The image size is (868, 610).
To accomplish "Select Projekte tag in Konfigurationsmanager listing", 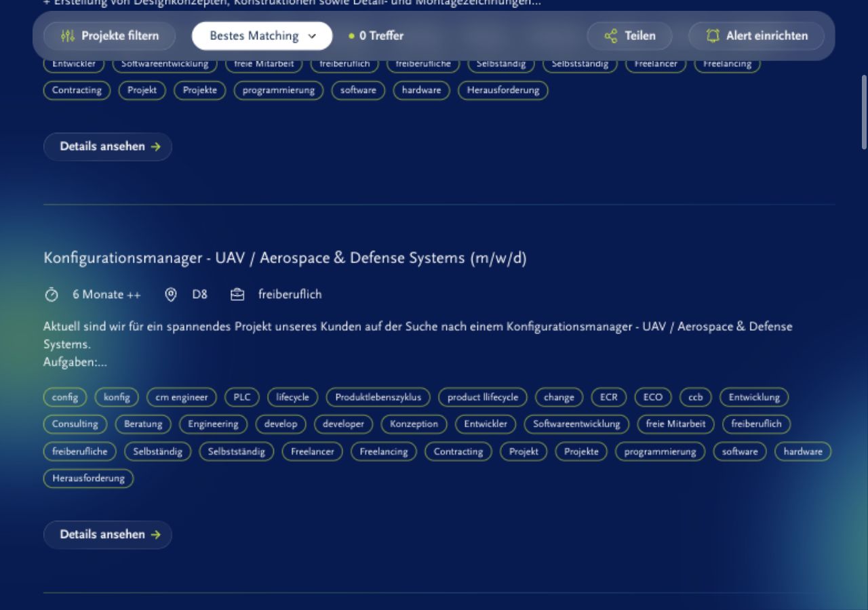I will point(582,451).
